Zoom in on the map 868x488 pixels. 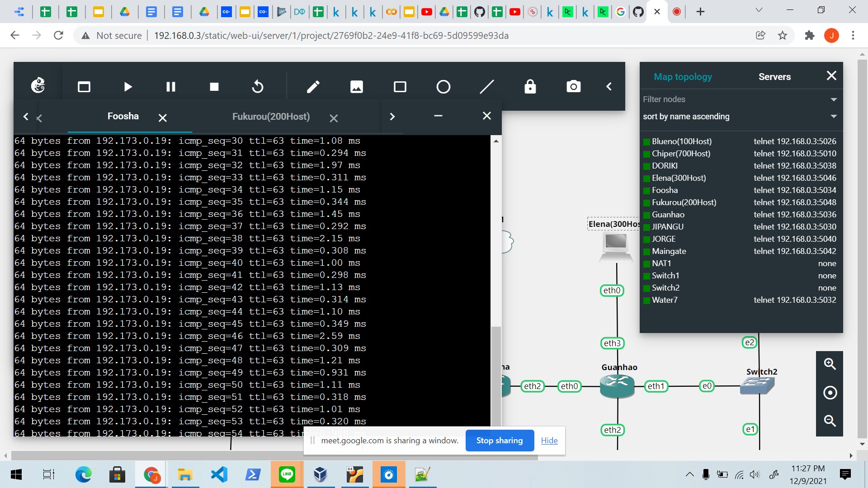tap(830, 364)
